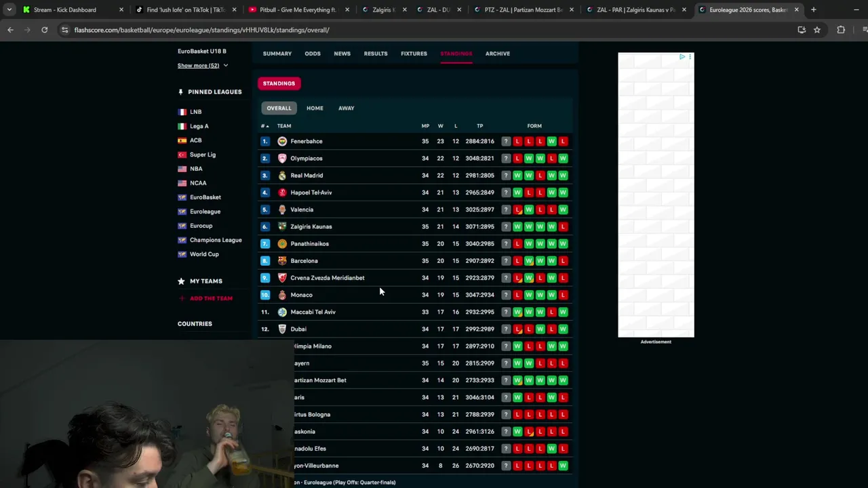
Task: Click the COUNTRIES sidebar heading
Action: pyautogui.click(x=195, y=324)
